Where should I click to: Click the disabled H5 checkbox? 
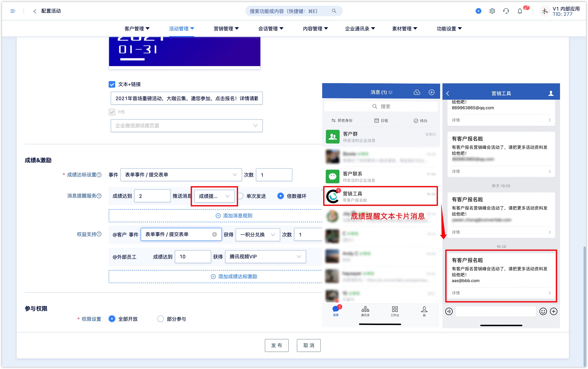tap(112, 112)
